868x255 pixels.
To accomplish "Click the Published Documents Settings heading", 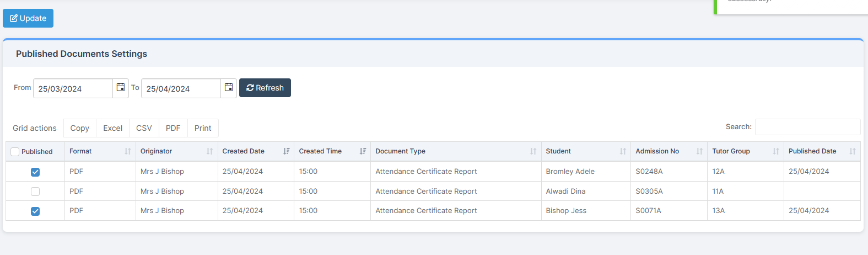I will point(82,54).
